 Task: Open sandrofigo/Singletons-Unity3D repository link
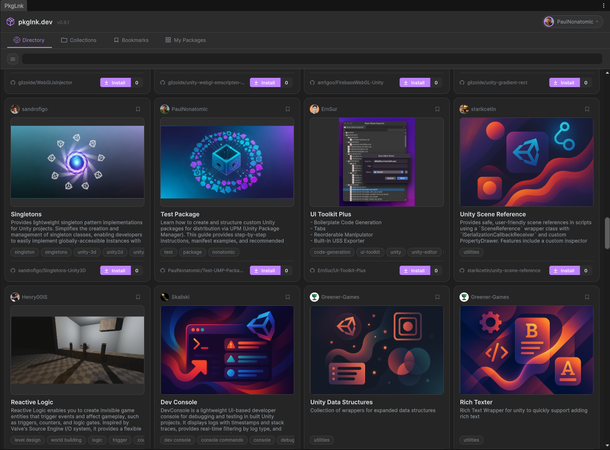point(48,270)
